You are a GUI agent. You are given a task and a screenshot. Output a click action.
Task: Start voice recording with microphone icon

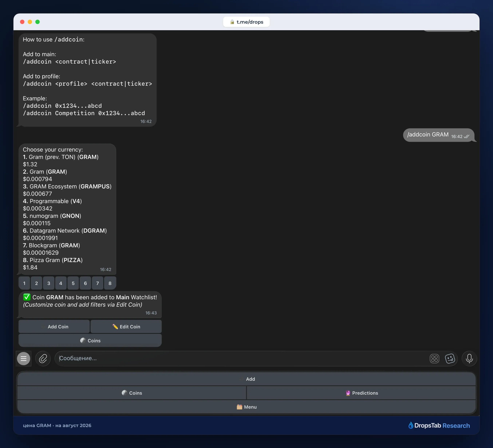(469, 358)
